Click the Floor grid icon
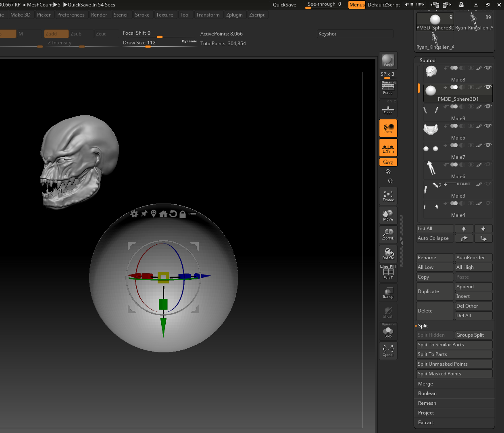 click(388, 109)
